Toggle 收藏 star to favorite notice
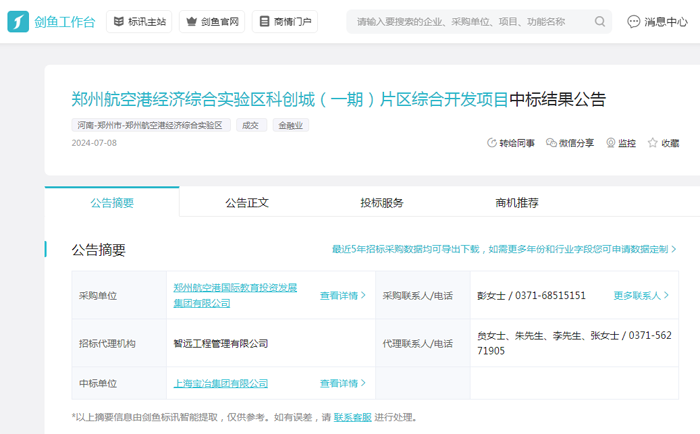 coord(653,143)
